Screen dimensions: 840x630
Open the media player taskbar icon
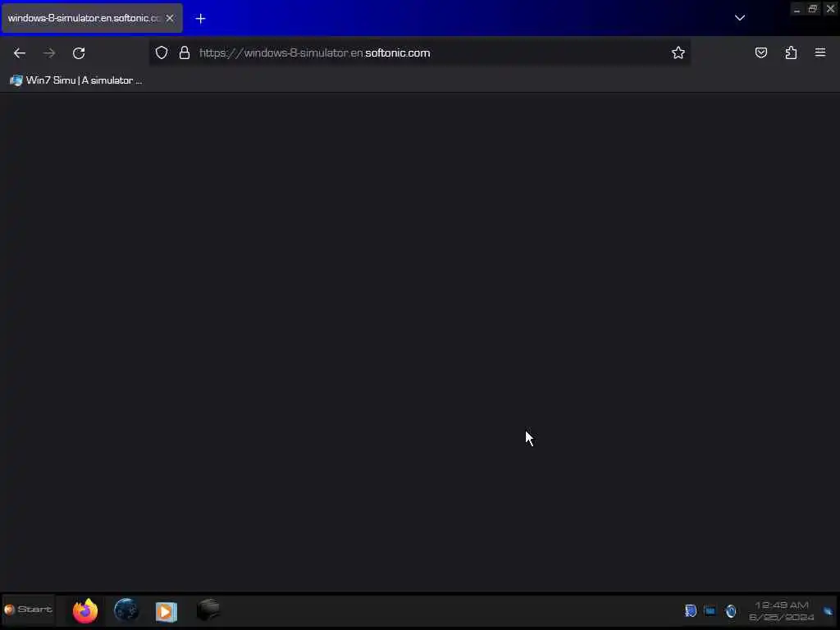(x=166, y=611)
